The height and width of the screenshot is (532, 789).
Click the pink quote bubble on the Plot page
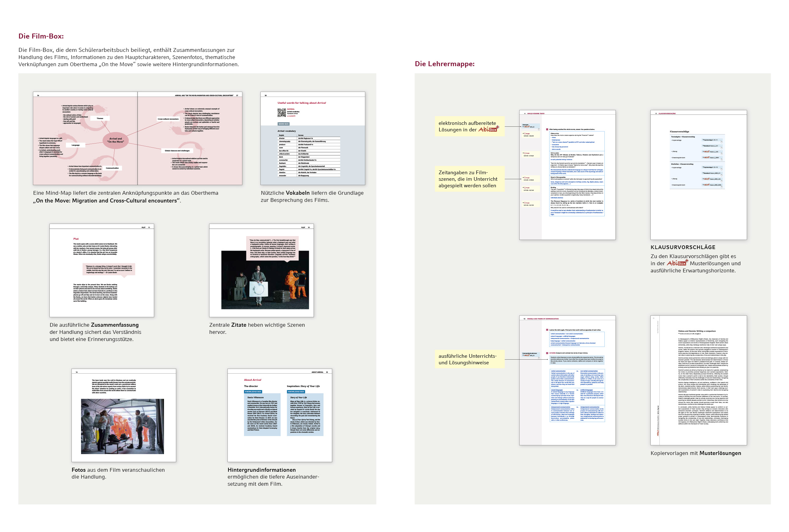tap(109, 269)
